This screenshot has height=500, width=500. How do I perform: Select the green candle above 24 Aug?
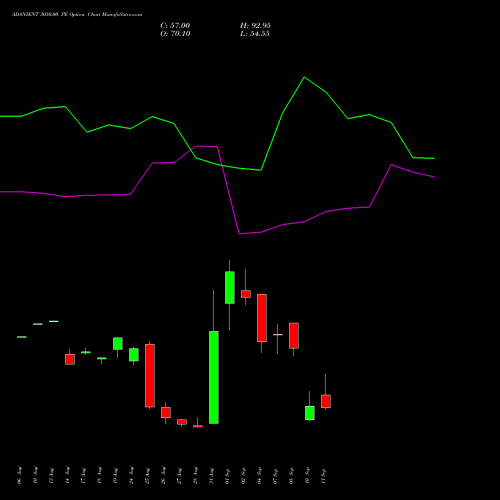[134, 355]
